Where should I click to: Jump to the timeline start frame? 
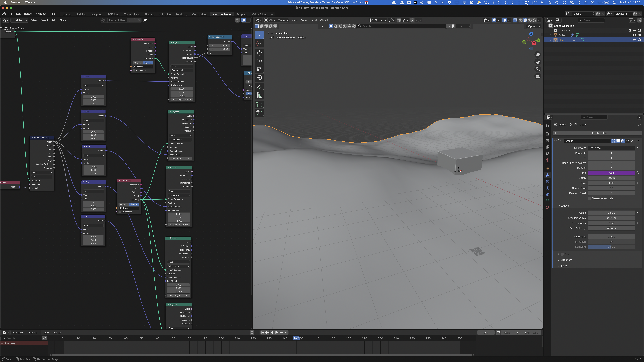pos(263,333)
